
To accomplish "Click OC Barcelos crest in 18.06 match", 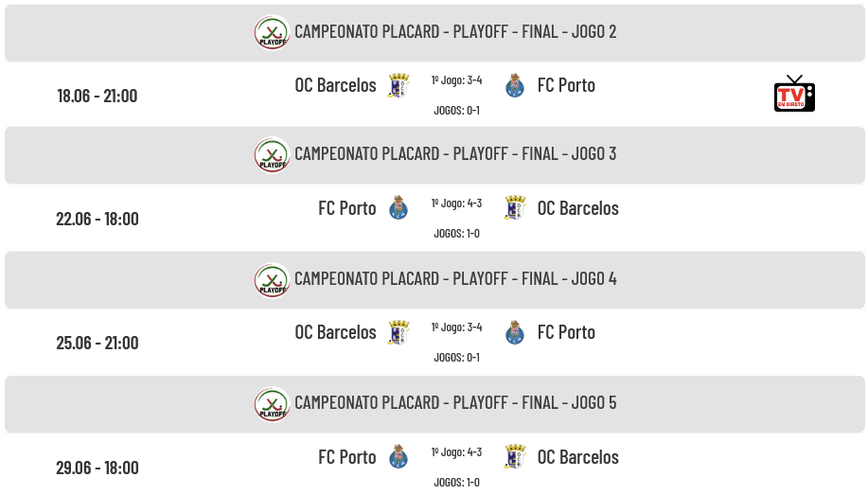I will point(398,85).
